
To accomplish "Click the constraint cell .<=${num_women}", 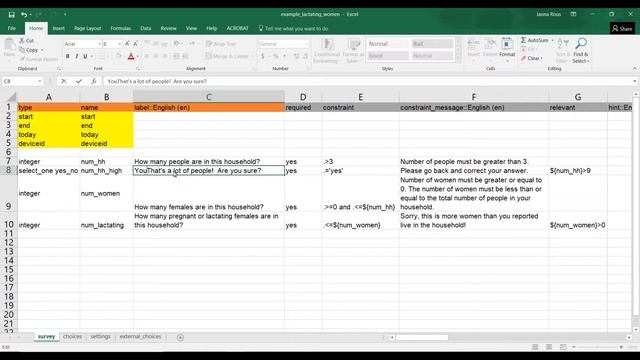I will coord(360,220).
